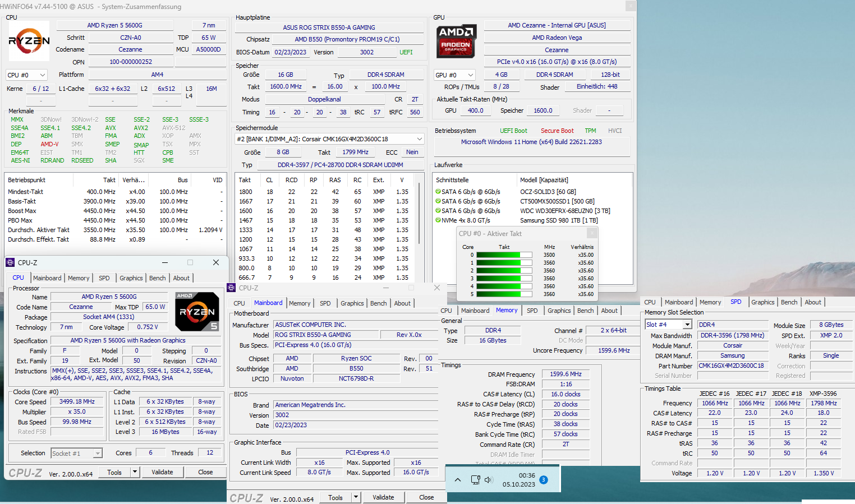855x504 pixels.
Task: Click the PBO Max operating point row
Action: pos(115,220)
